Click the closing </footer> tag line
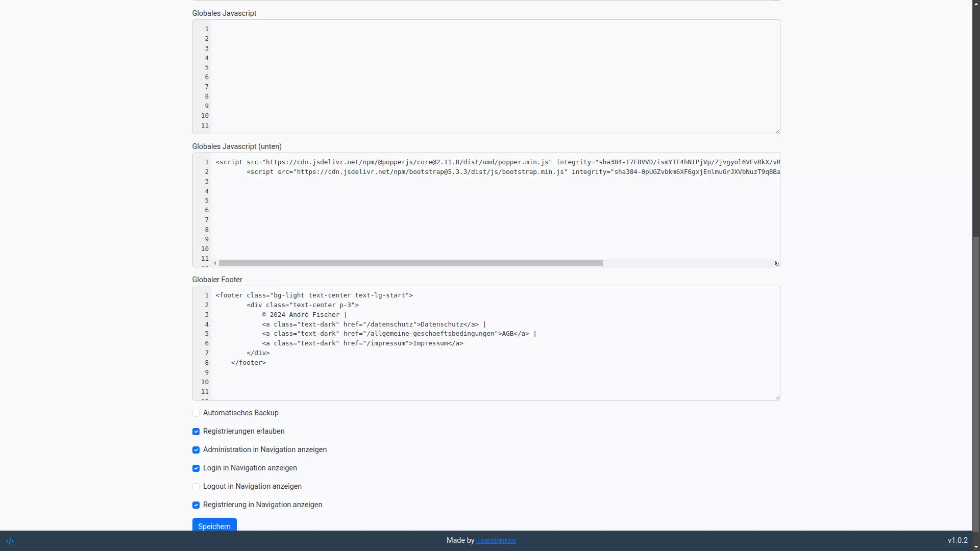The width and height of the screenshot is (980, 551). click(x=249, y=363)
